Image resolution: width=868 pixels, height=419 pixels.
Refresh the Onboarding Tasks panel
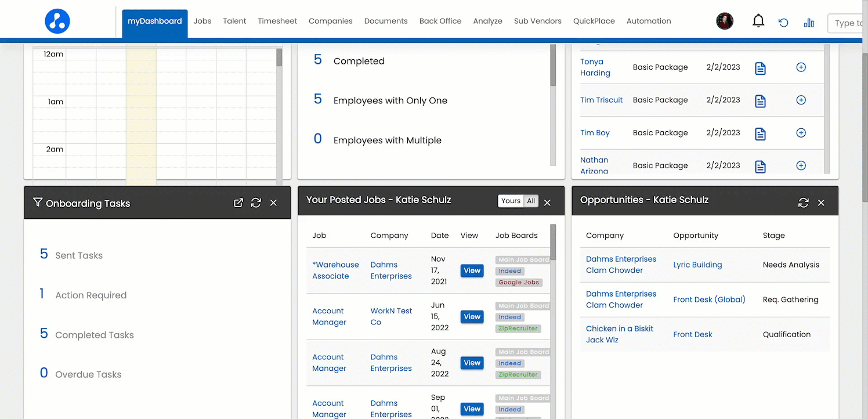(255, 203)
